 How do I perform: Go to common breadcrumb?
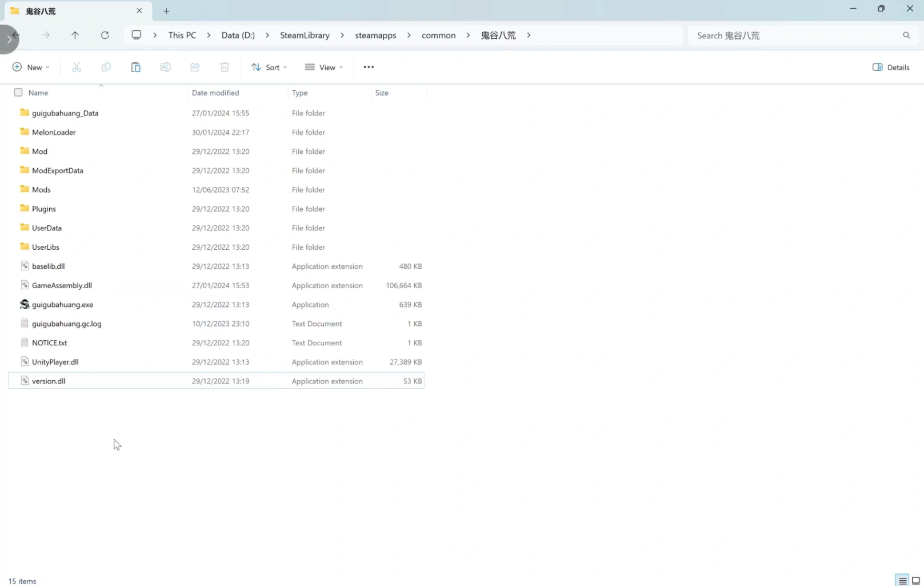(439, 35)
